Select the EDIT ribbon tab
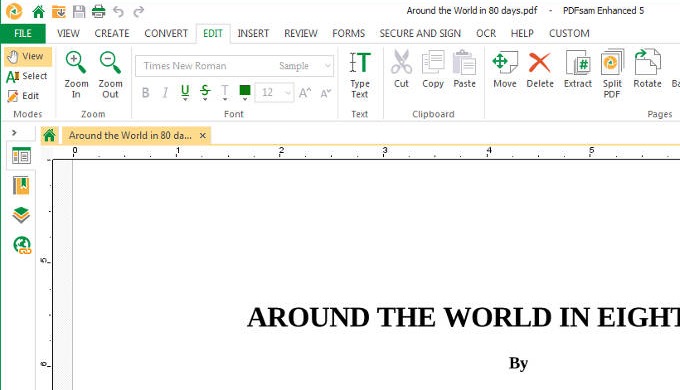Viewport: 680px width, 390px height. tap(213, 33)
